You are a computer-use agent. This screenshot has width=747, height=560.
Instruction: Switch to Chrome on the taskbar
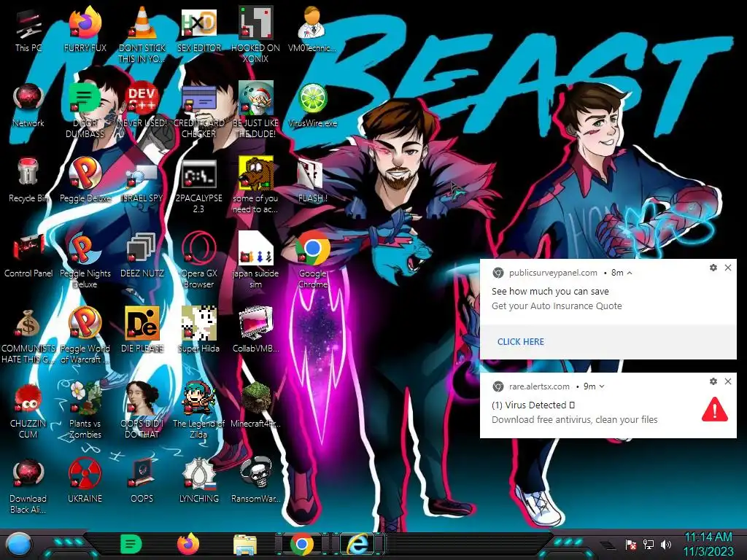click(303, 544)
